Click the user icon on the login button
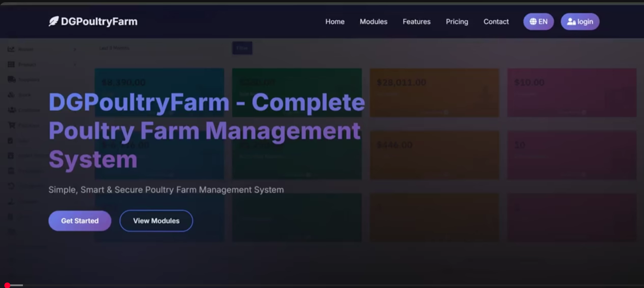Screen dimensions: 644x288 coord(571,21)
